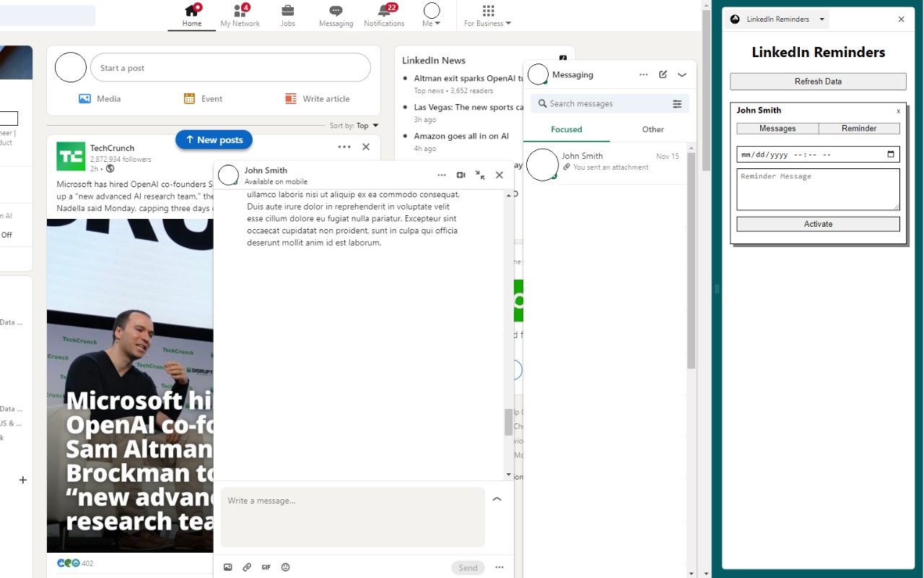Shrink the John Smith chat window

tap(480, 175)
